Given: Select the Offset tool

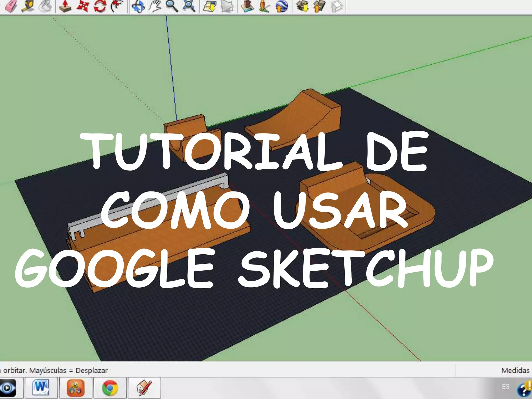Looking at the screenshot, I should coord(117,6).
